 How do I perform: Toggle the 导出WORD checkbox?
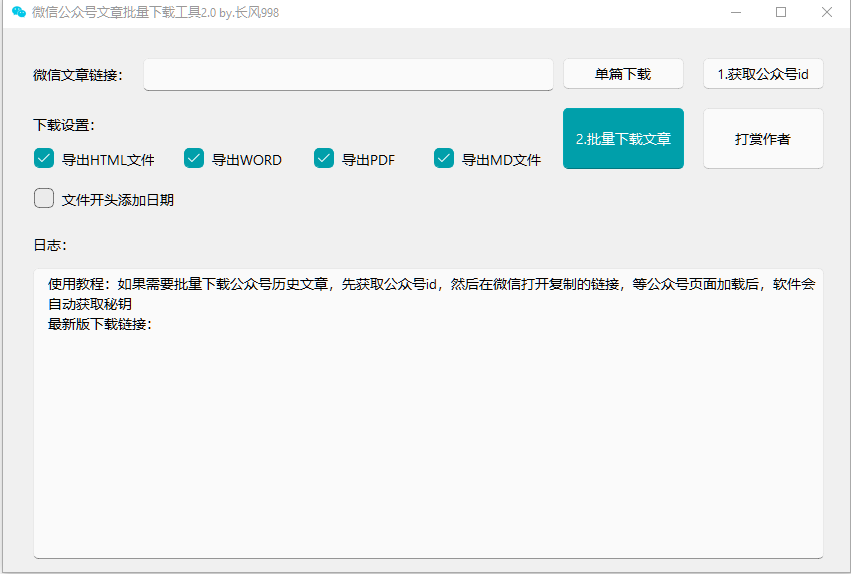click(x=194, y=158)
